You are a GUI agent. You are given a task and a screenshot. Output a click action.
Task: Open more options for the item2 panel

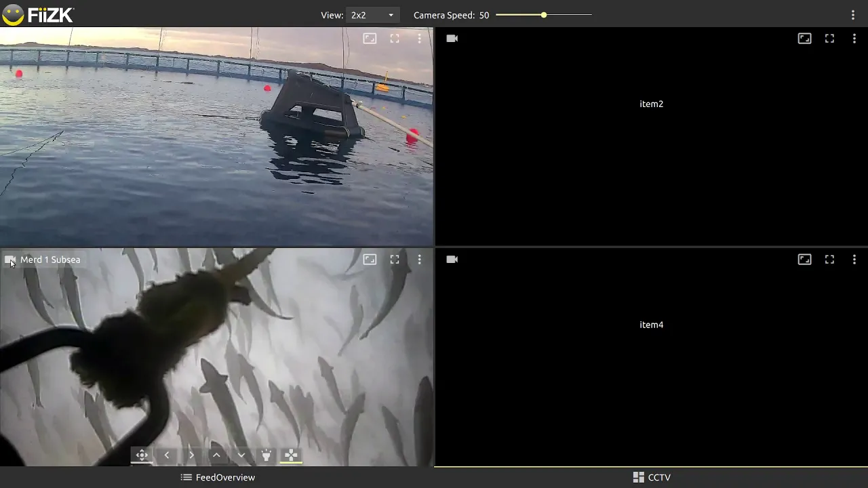click(x=854, y=39)
